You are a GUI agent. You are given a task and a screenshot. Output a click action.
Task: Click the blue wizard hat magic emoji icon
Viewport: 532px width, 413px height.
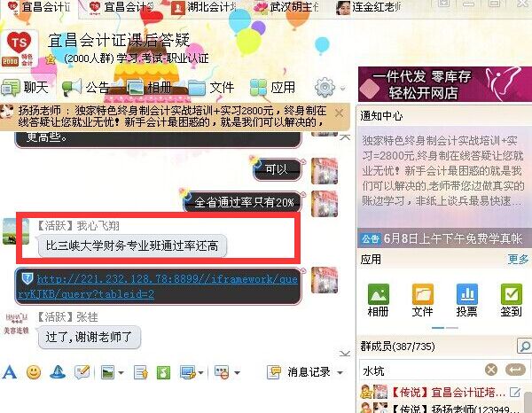click(x=58, y=372)
